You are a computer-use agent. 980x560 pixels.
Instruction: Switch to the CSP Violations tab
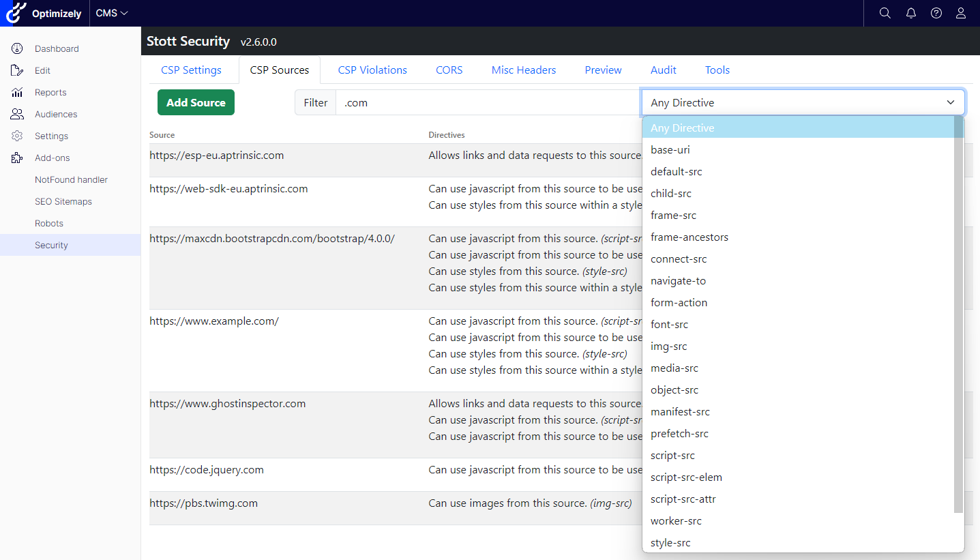372,70
